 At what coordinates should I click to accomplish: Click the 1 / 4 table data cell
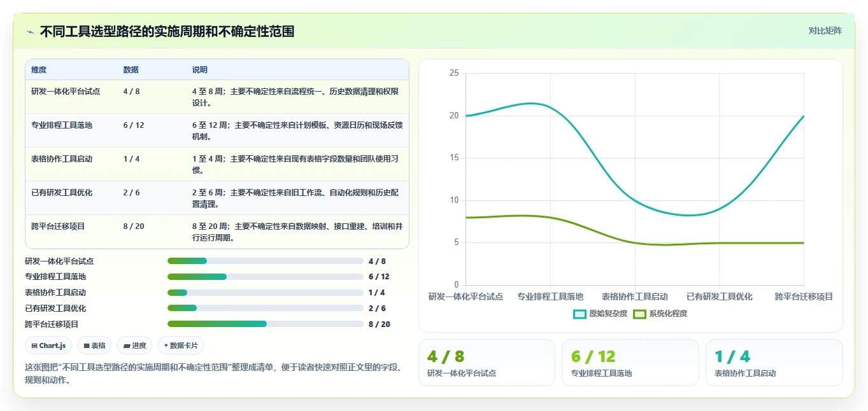pyautogui.click(x=132, y=159)
